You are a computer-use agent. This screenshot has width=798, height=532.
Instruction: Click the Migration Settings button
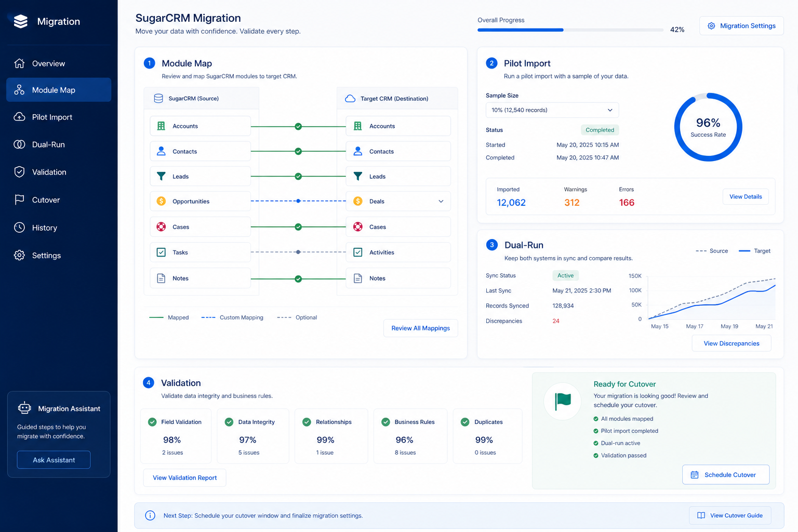[741, 25]
